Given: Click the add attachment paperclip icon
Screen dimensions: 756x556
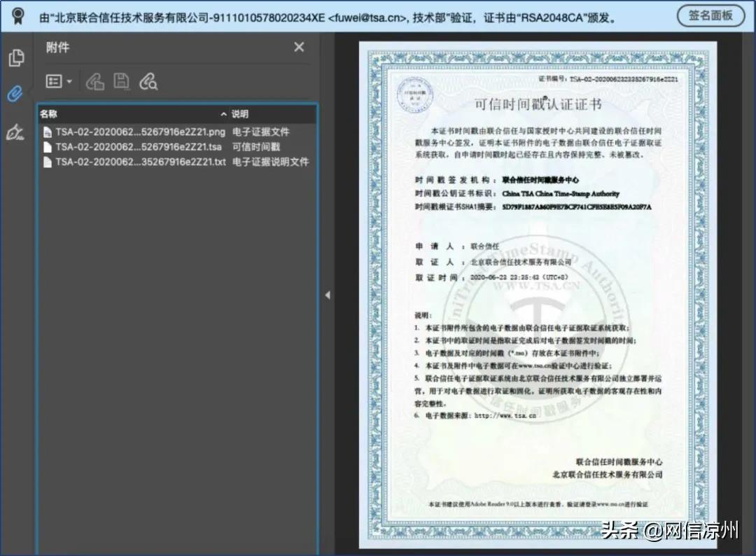Looking at the screenshot, I should point(95,82).
